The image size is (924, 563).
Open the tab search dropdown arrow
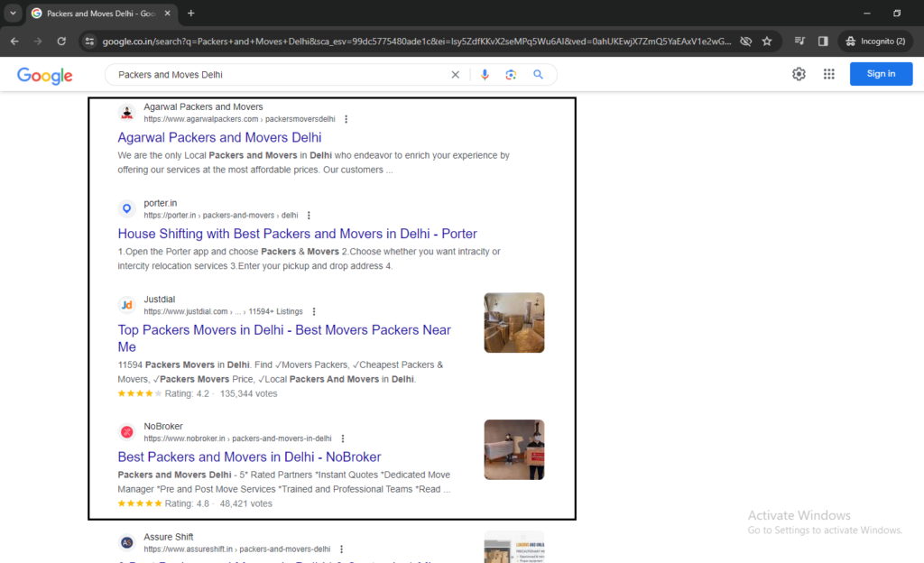[x=13, y=14]
